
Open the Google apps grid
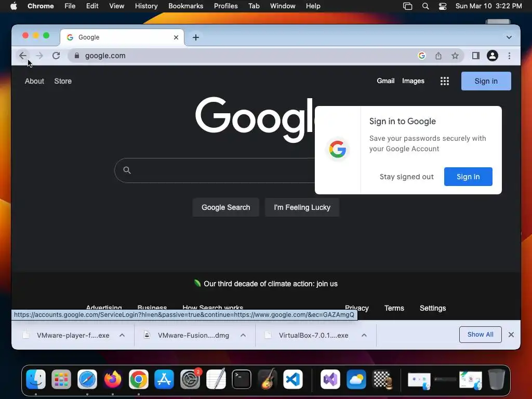(445, 81)
